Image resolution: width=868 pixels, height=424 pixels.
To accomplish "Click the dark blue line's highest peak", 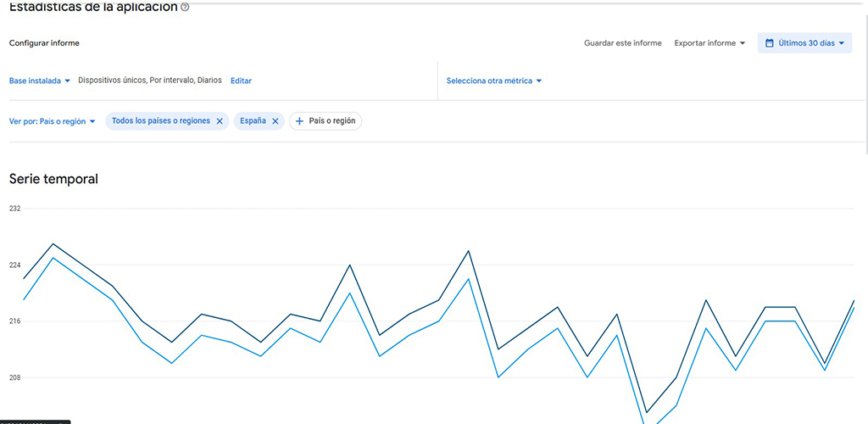I will click(53, 244).
